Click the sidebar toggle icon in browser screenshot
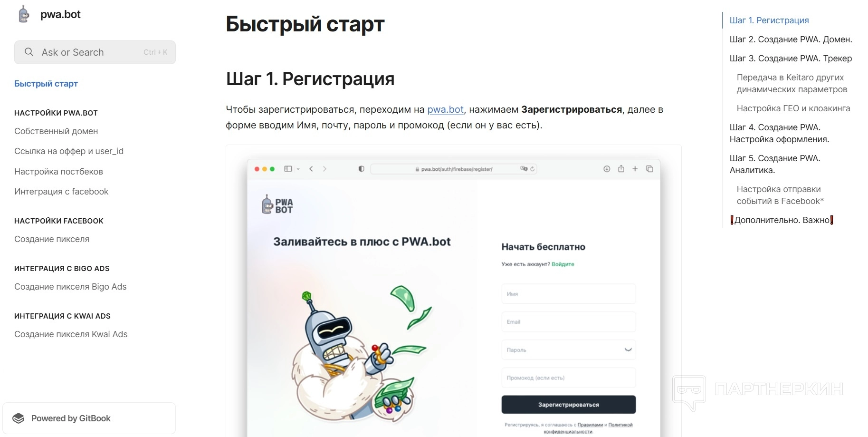The width and height of the screenshot is (868, 437). pyautogui.click(x=288, y=169)
